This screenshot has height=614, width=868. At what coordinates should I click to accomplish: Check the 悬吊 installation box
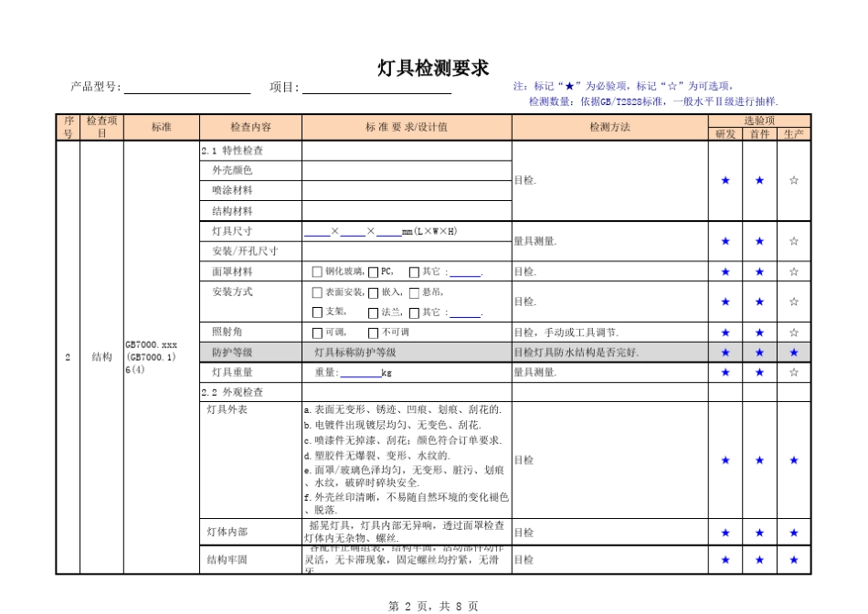click(414, 292)
